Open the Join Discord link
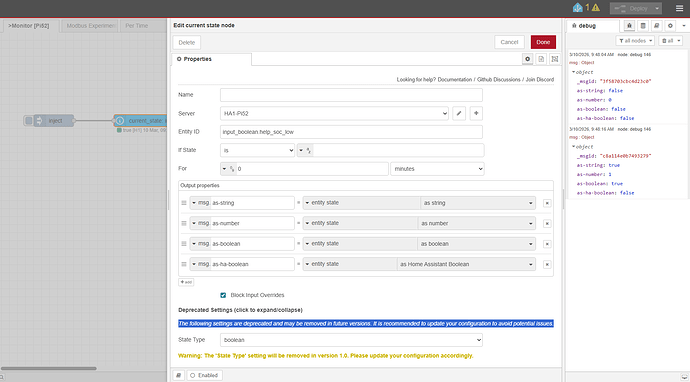The image size is (690, 382). 540,80
